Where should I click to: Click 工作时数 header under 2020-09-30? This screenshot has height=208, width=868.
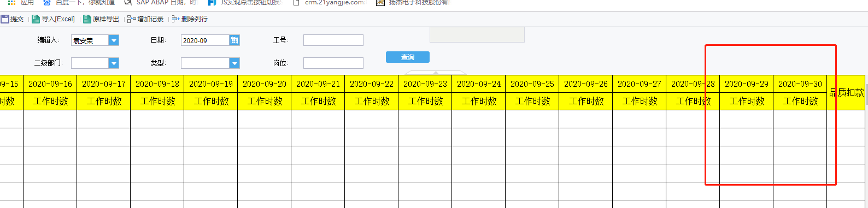click(x=800, y=102)
